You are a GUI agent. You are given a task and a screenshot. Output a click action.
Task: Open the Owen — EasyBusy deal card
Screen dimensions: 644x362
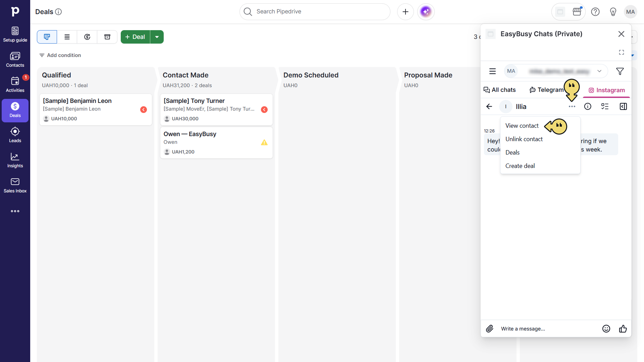(x=216, y=143)
